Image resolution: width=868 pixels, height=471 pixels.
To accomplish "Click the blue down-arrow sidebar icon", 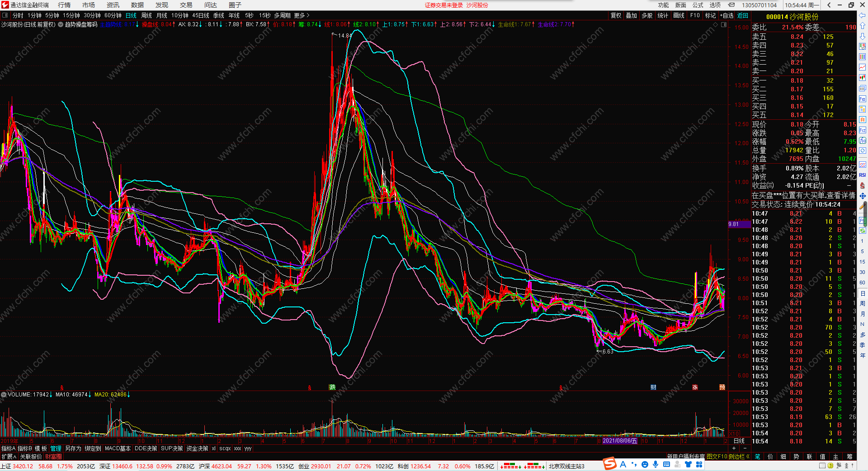I will (863, 36).
